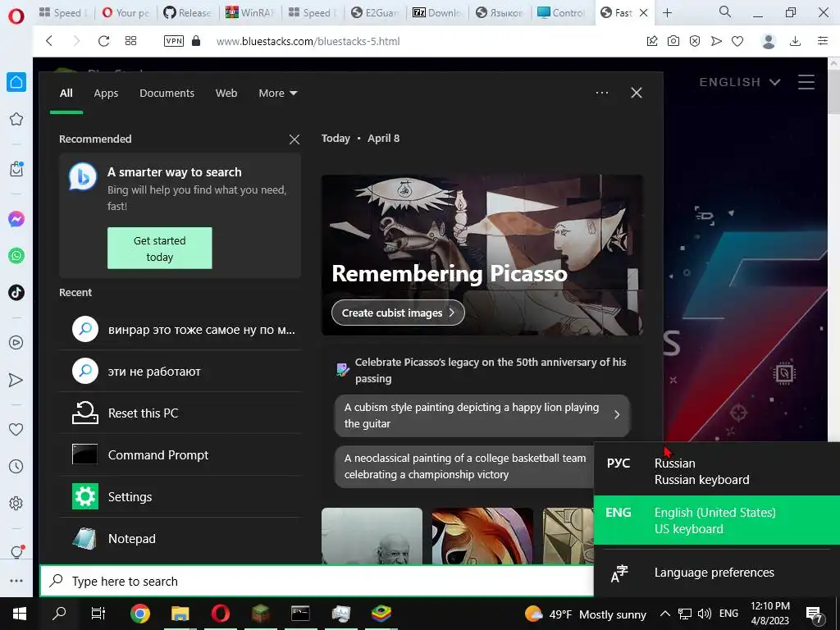This screenshot has width=840, height=630.
Task: Toggle the VPN badge
Action: 174,41
